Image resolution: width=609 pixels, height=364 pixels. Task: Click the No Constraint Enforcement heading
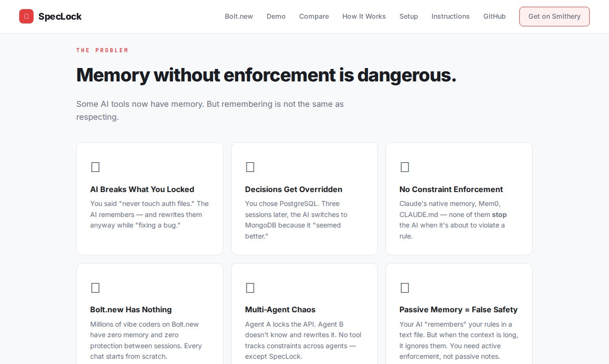tap(451, 189)
